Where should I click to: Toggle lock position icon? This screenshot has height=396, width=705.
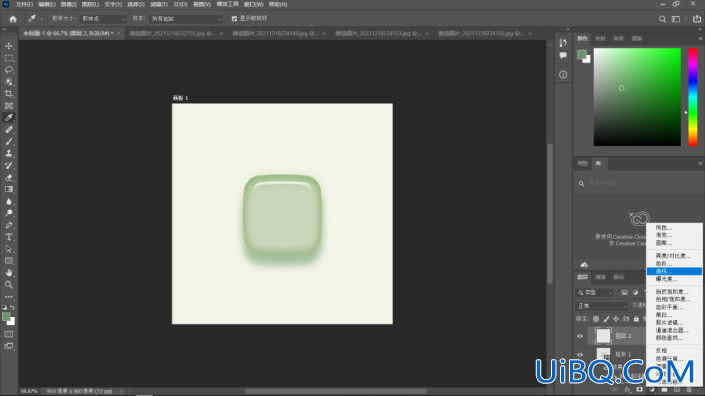click(x=616, y=319)
